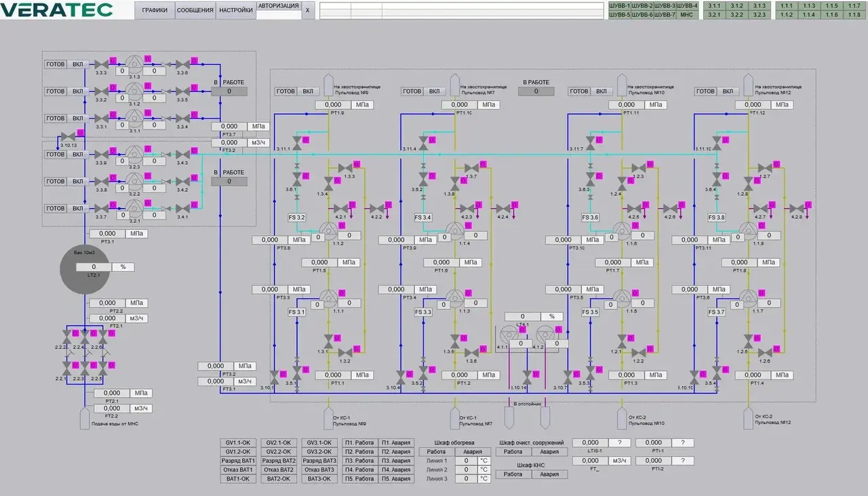Switch to the ШУВВ-1 screen
This screenshot has width=868, height=496.
[x=620, y=5]
